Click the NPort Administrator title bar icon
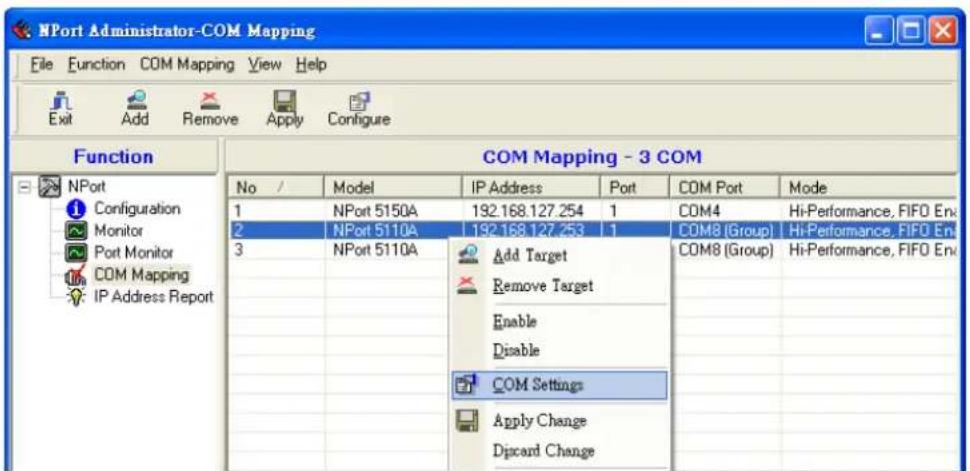This screenshot has width=970, height=471. [x=24, y=30]
